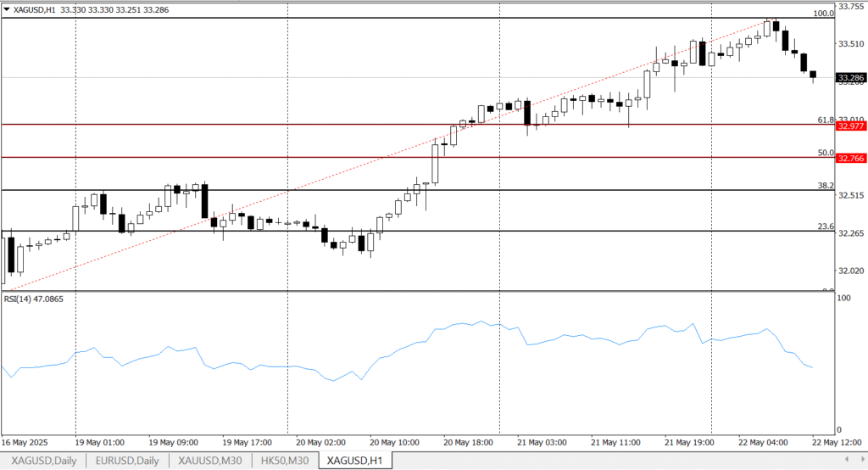Click the 22 May 04:00 time axis label

point(765,442)
